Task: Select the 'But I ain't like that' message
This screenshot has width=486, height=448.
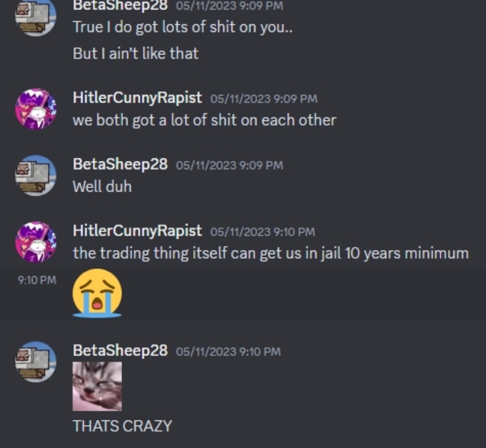Action: 135,53
